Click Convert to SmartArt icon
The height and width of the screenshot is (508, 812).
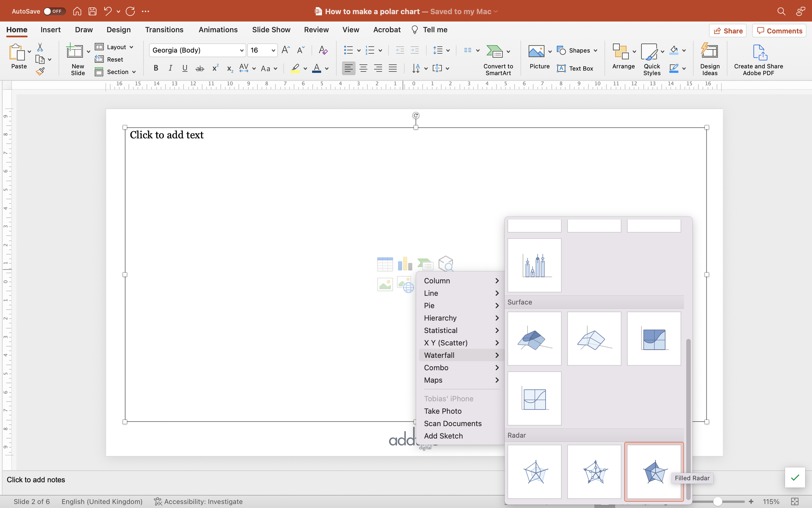pyautogui.click(x=494, y=51)
